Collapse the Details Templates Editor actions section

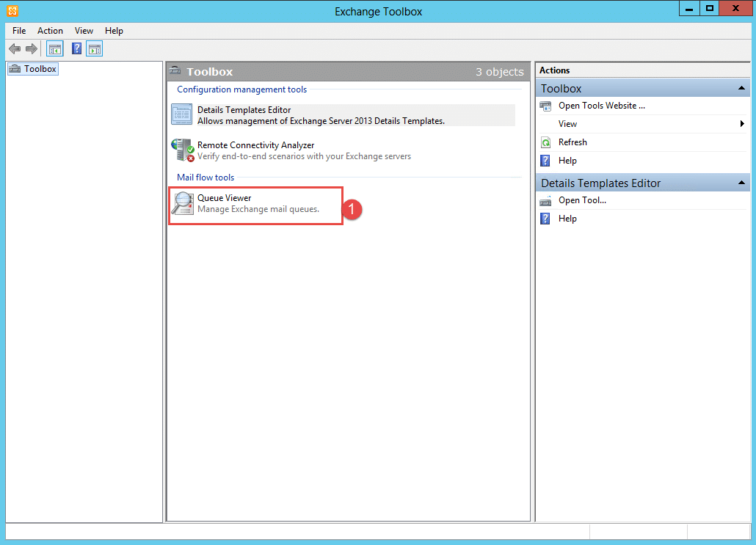(741, 183)
